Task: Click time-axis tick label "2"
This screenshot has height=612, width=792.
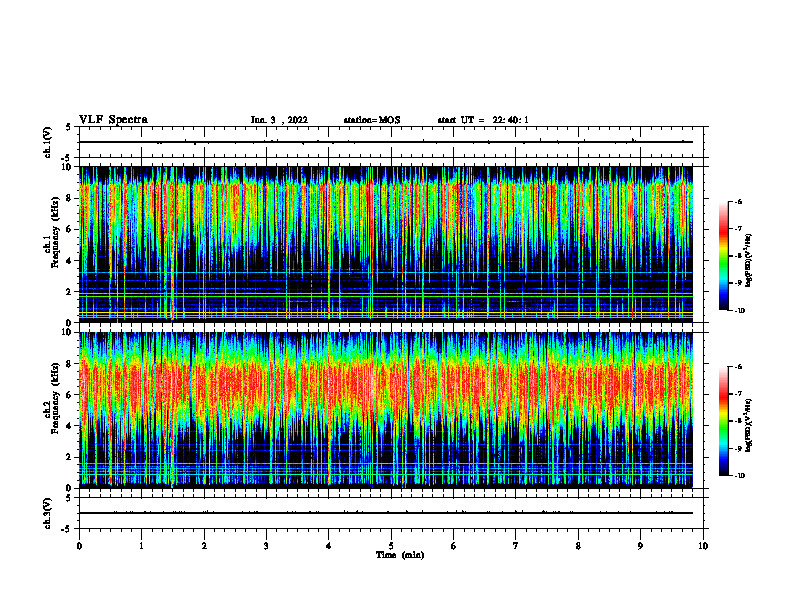Action: [x=204, y=546]
